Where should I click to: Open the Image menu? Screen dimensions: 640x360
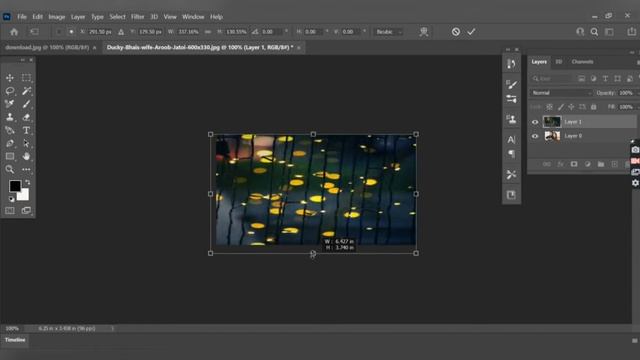[x=57, y=17]
